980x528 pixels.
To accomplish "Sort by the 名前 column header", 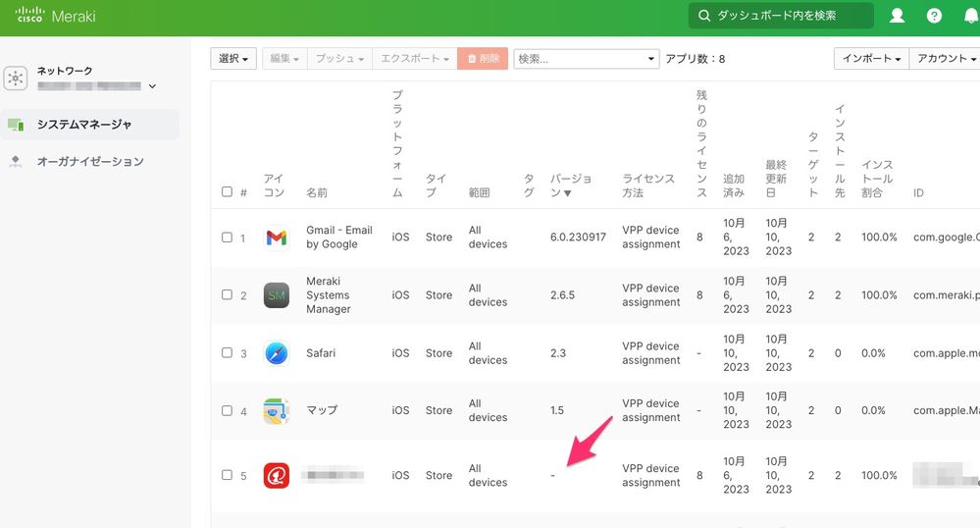I will click(x=317, y=192).
